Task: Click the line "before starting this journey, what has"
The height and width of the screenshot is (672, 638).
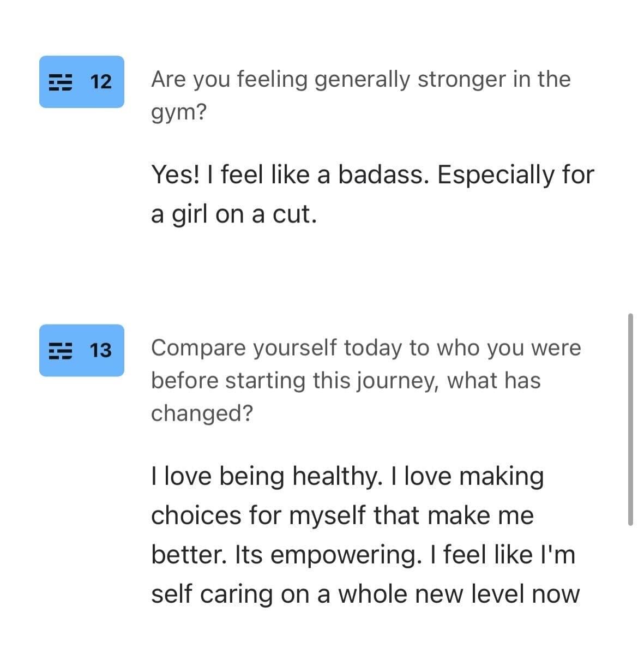Action: tap(346, 380)
